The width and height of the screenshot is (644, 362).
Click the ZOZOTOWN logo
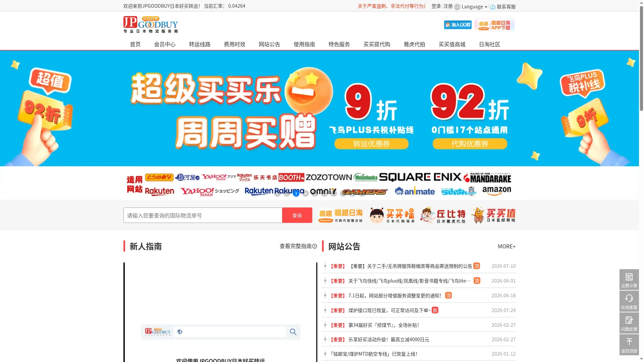pos(329,177)
